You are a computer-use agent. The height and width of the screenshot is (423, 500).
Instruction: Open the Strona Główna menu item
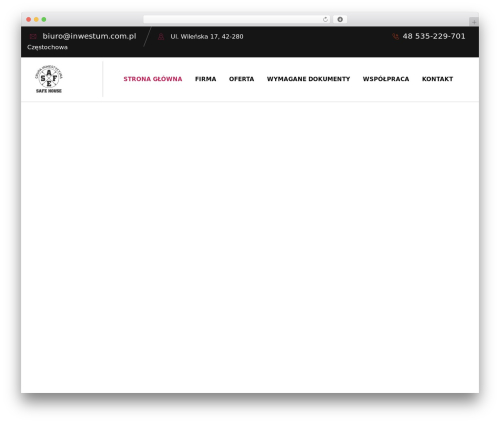coord(153,79)
